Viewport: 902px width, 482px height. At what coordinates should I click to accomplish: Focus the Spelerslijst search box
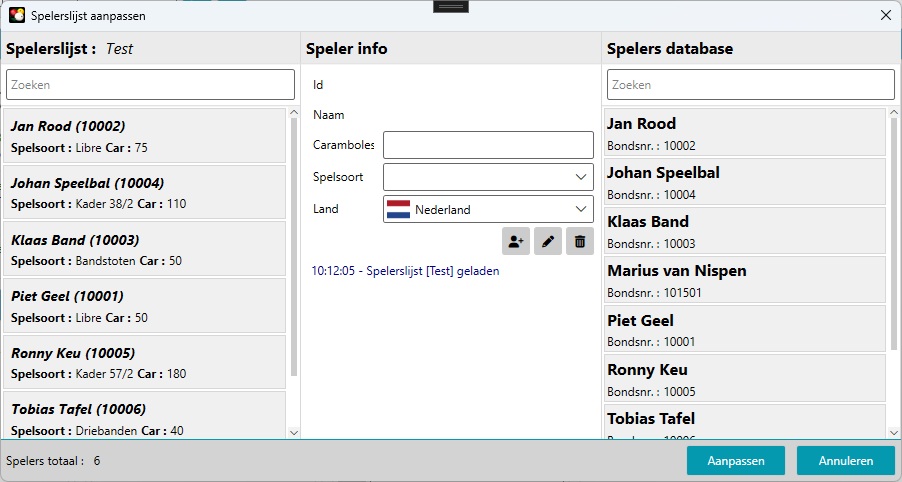(150, 85)
